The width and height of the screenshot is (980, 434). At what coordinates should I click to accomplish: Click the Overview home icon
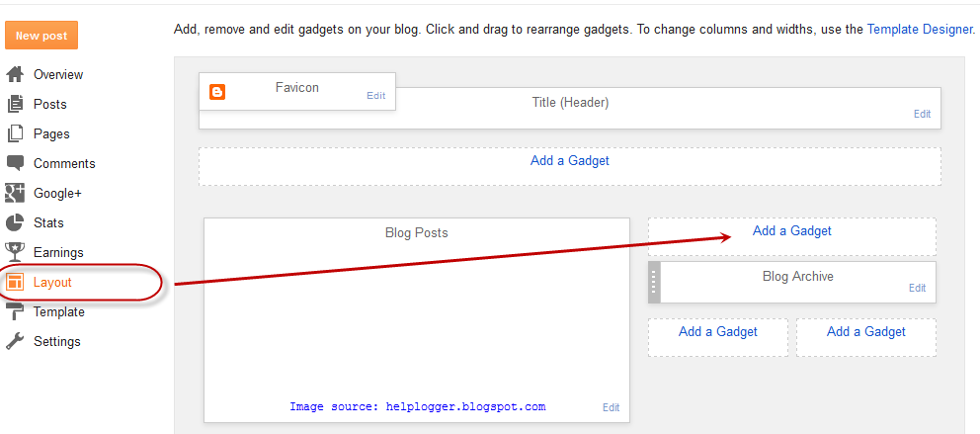point(15,74)
